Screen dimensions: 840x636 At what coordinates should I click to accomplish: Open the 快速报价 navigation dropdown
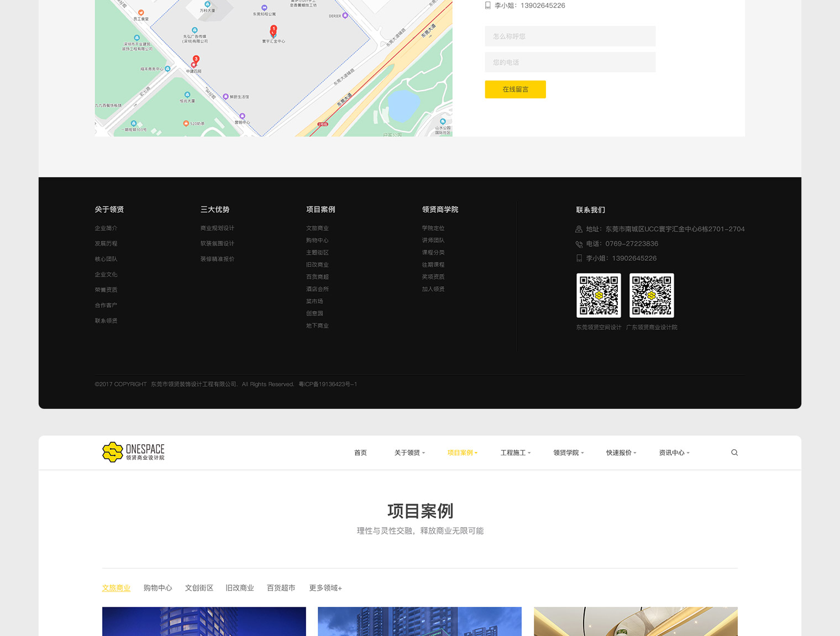621,453
